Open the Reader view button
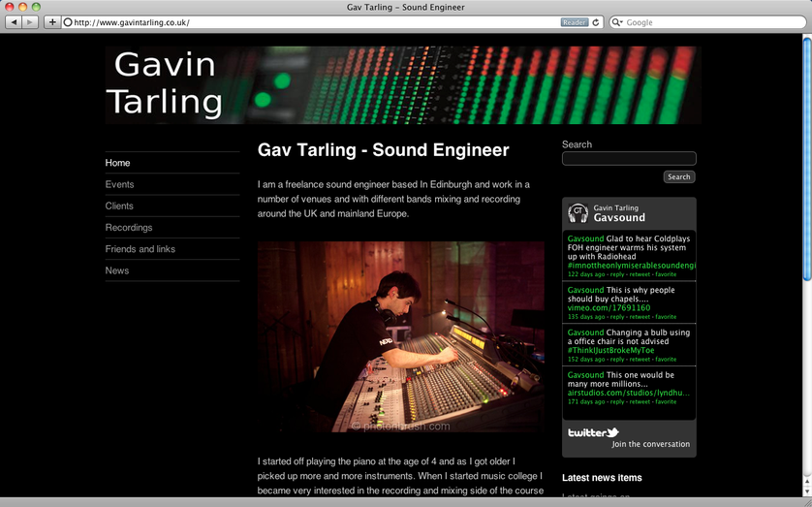 point(575,22)
